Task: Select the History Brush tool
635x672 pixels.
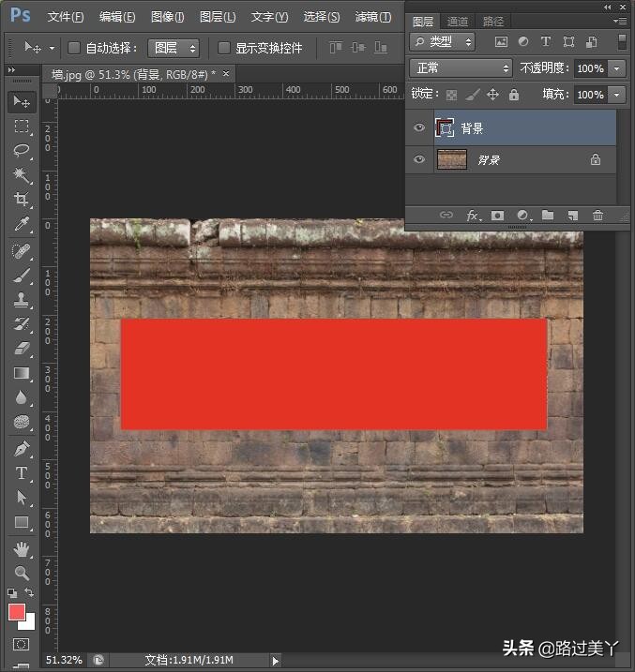Action: point(22,324)
